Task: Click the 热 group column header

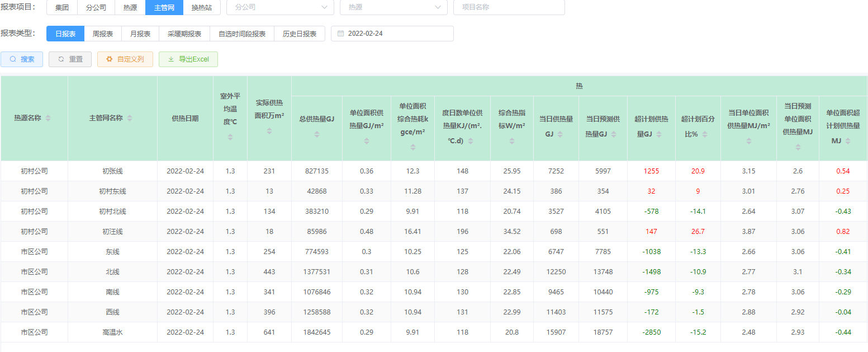Action: (x=579, y=86)
